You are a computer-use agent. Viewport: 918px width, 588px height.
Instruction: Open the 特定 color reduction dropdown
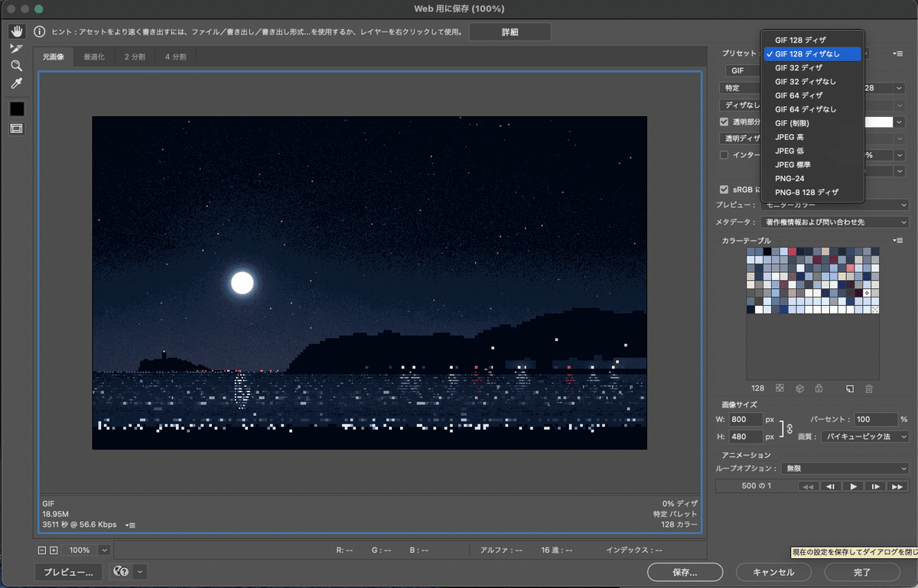(741, 88)
